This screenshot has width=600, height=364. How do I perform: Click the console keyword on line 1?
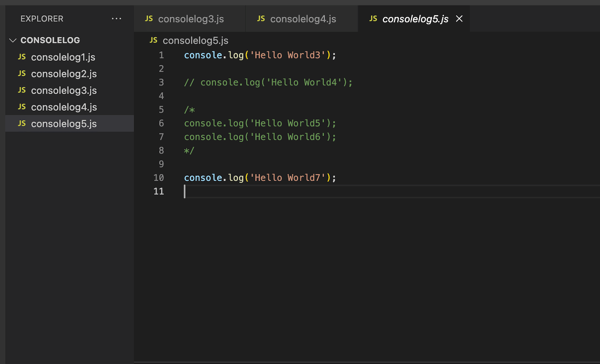(203, 55)
